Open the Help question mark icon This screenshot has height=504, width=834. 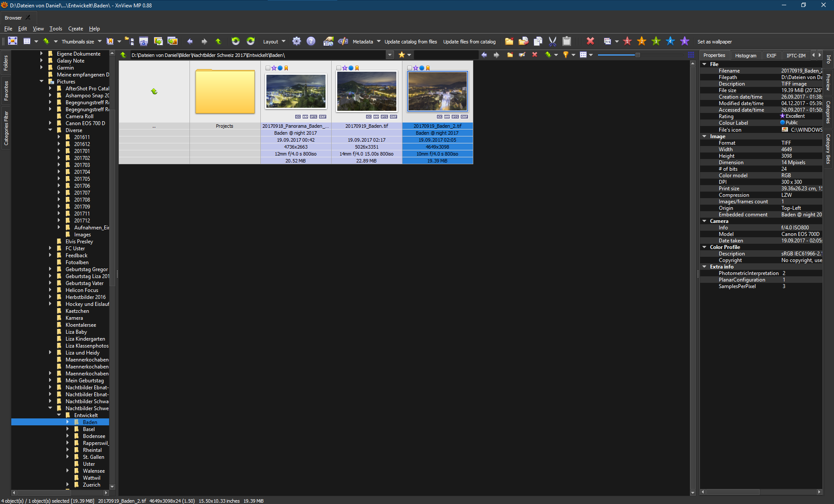(x=311, y=41)
